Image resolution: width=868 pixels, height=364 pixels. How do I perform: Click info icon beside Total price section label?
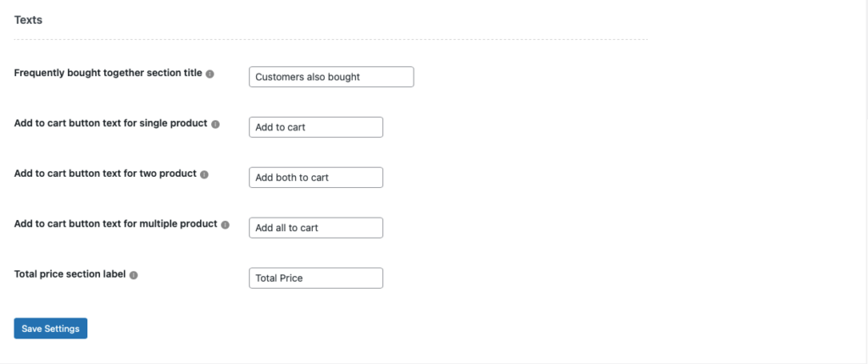(133, 275)
